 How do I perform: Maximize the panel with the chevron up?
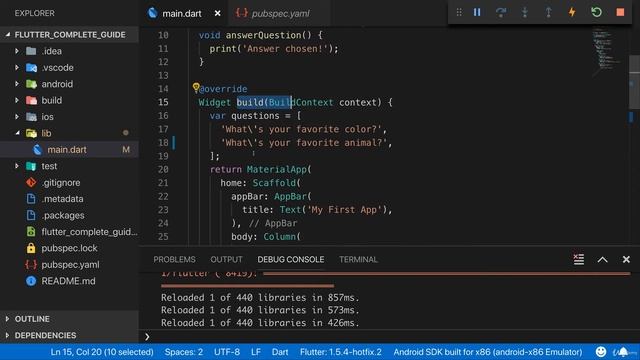pos(602,260)
